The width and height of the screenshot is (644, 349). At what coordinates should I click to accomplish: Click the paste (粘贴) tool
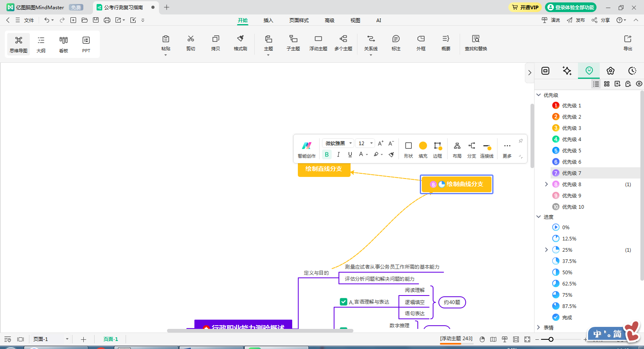[166, 43]
